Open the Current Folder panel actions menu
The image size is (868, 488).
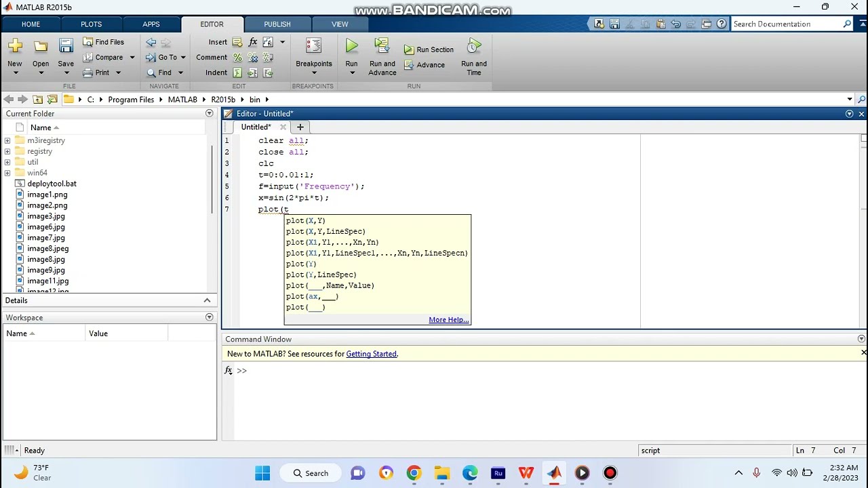coord(209,113)
